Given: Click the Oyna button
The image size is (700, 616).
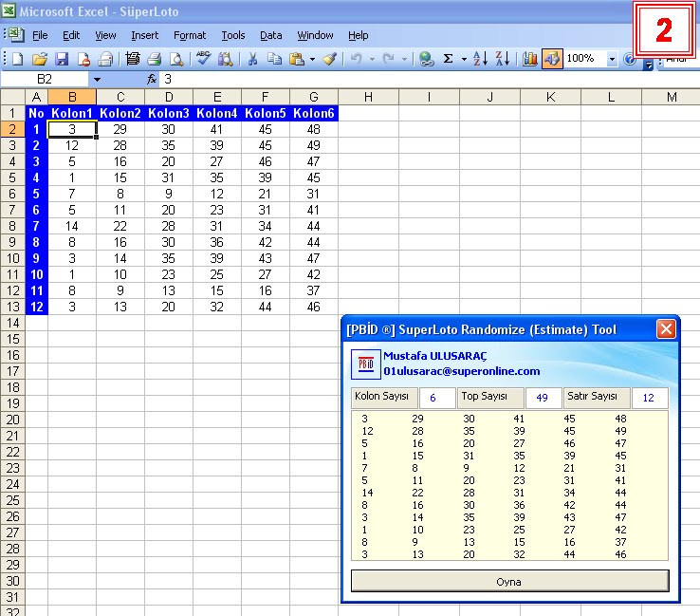Looking at the screenshot, I should click(509, 581).
